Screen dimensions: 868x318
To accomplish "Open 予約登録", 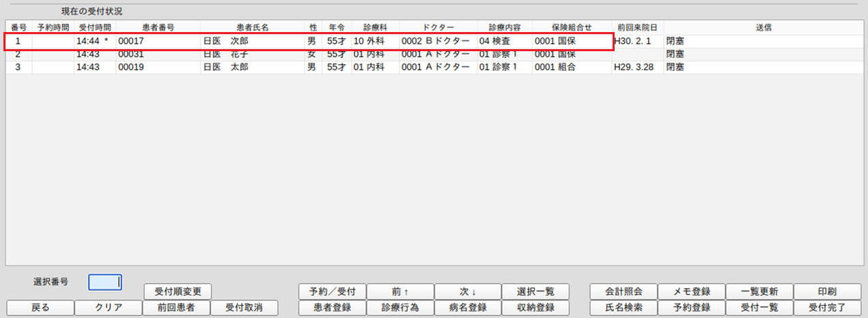I will [691, 308].
